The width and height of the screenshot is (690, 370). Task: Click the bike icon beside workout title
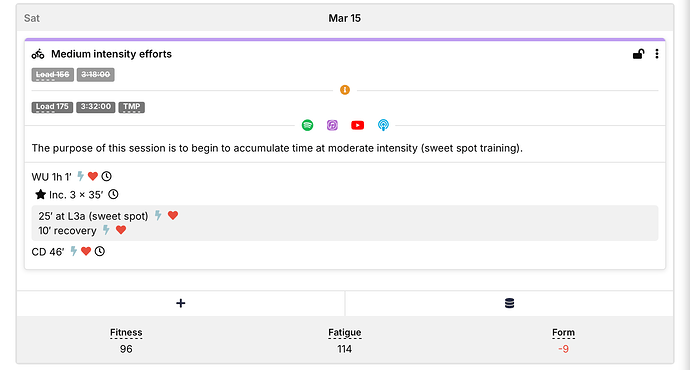[x=38, y=54]
